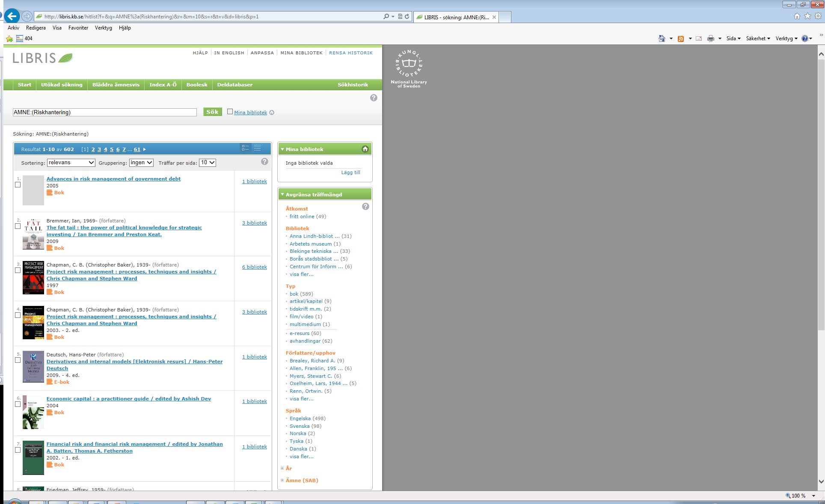Image resolution: width=825 pixels, height=504 pixels.
Task: Go to next results page arrow
Action: coord(145,149)
